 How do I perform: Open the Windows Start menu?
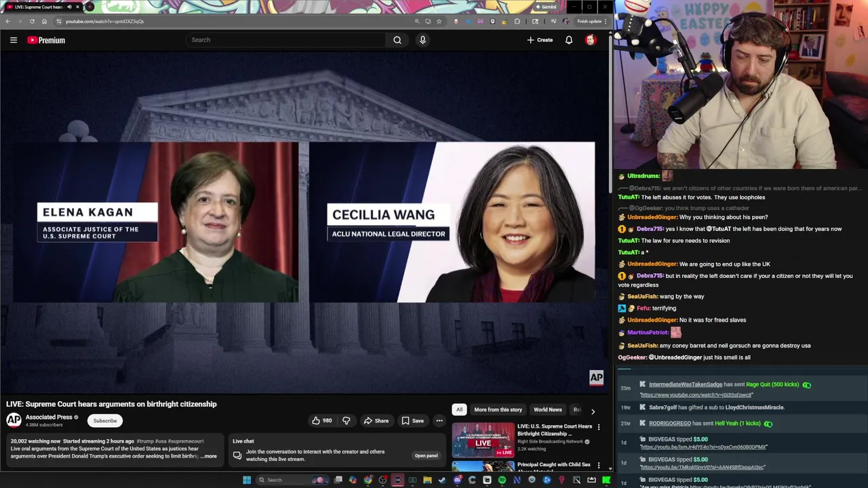tap(247, 480)
